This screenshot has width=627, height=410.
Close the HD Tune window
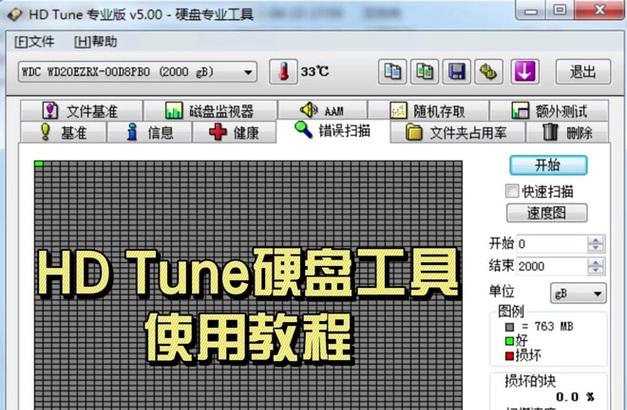[x=600, y=10]
